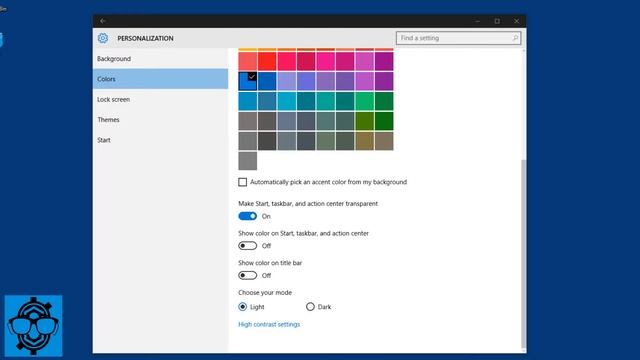Viewport: 640px width, 360px height.
Task: Pick the bright pure red accent swatch
Action: 267,61
